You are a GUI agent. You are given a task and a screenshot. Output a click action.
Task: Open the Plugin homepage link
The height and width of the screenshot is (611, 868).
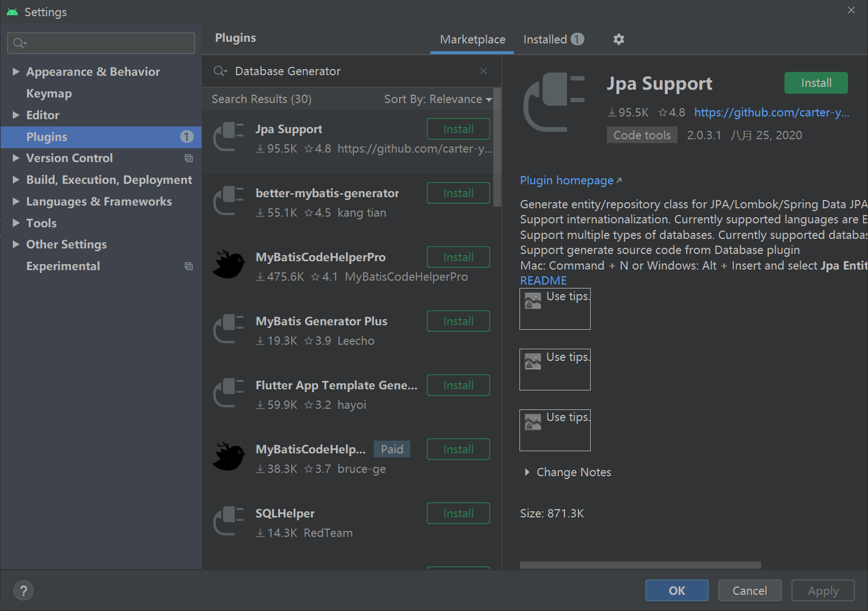point(566,180)
